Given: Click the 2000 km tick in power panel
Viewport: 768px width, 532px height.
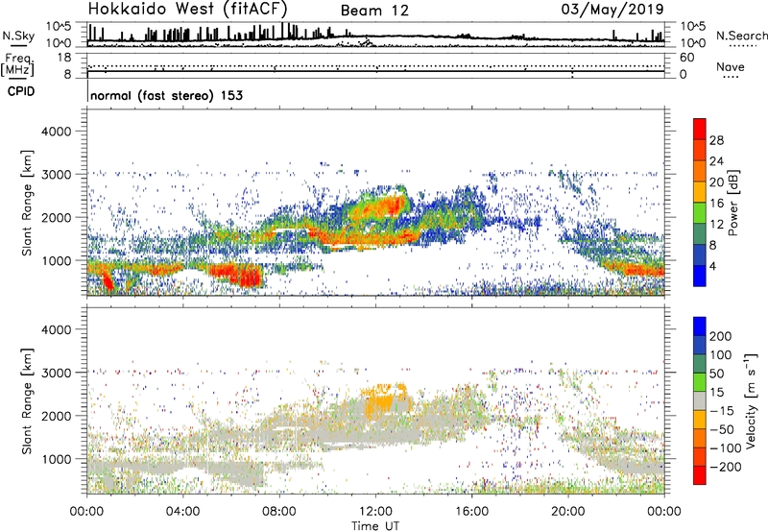Looking at the screenshot, I should coord(56,217).
